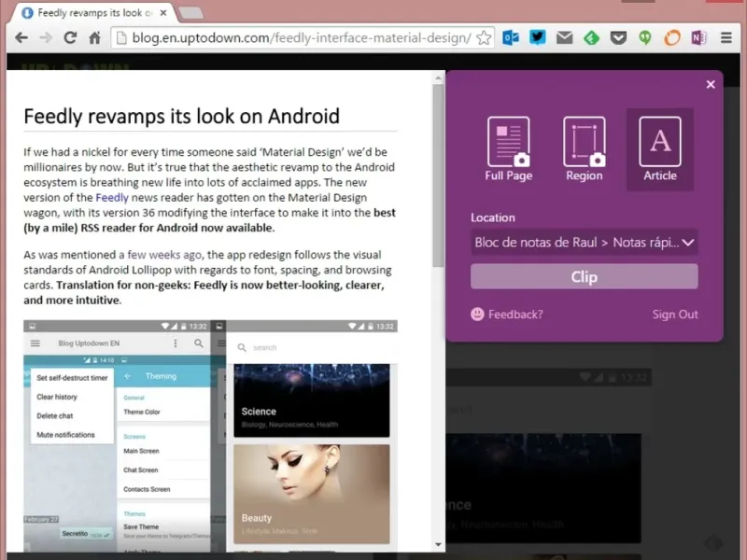
Task: Click 'Delete chat' in the article image
Action: pyautogui.click(x=55, y=415)
